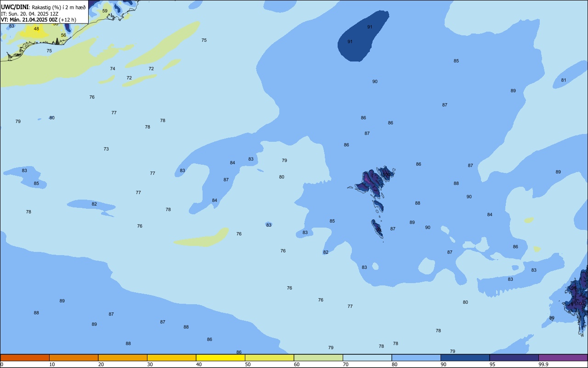
Task: Select 'Rakastig (%) í 2 m hæð' label
Action: pos(58,7)
